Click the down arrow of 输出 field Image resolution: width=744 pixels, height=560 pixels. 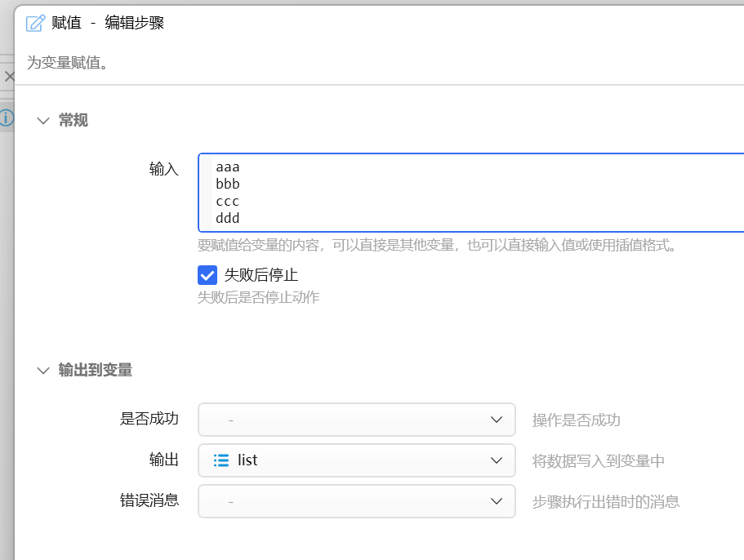point(497,460)
